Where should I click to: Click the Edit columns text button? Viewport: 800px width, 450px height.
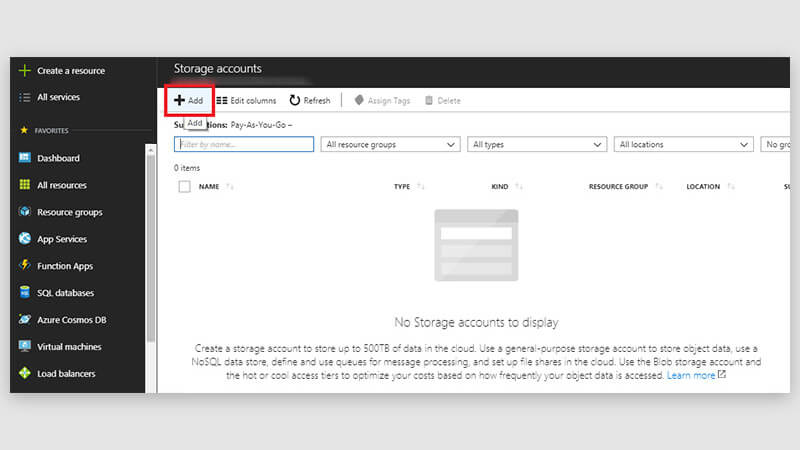pos(253,101)
